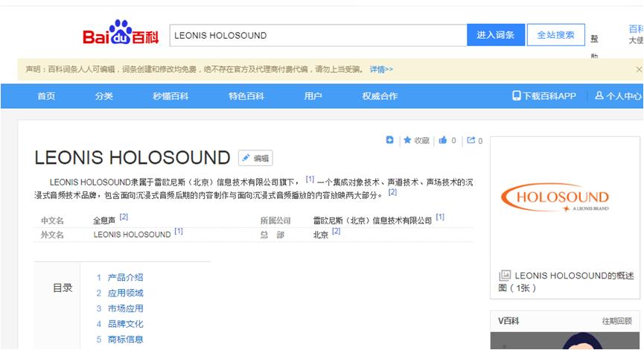Click the share icon
This screenshot has width=644, height=350.
coord(471,140)
